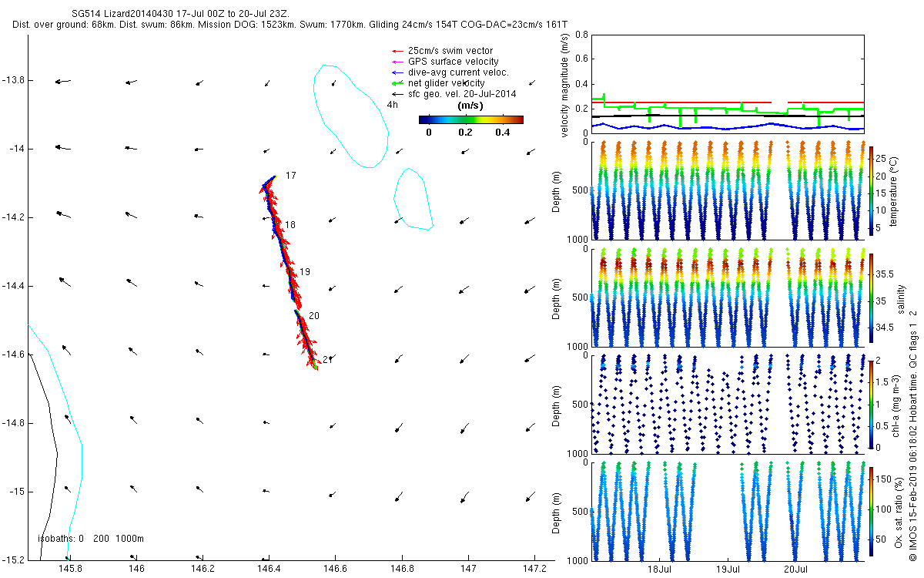Click the blue dive-avg current legend arrow
This screenshot has width=924, height=578.
397,72
